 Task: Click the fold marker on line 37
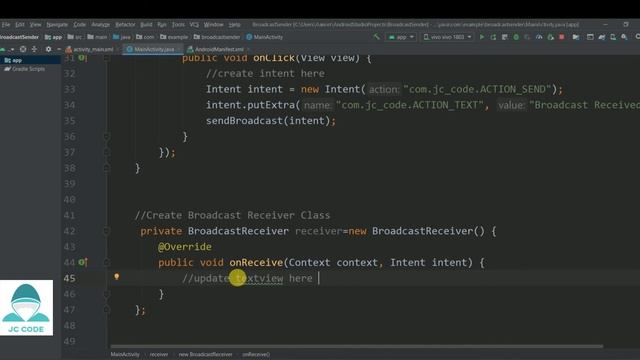pos(107,152)
